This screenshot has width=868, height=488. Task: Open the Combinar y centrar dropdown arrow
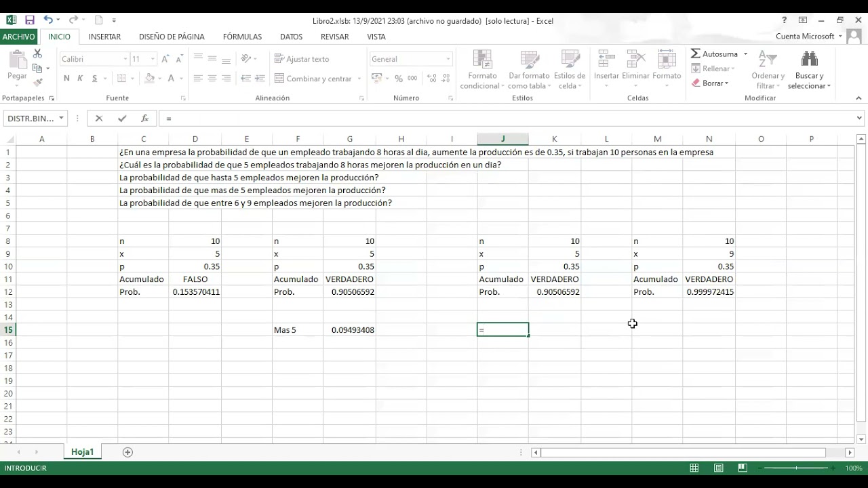[359, 79]
